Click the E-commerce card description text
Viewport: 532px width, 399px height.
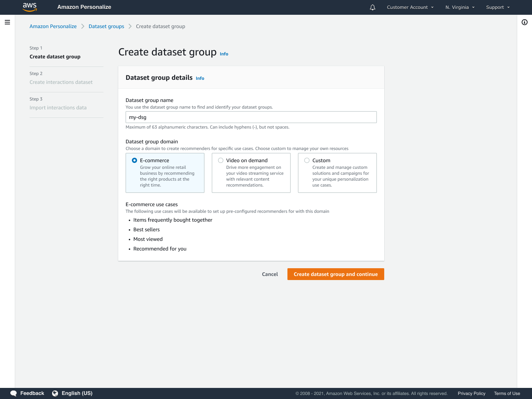pos(167,176)
